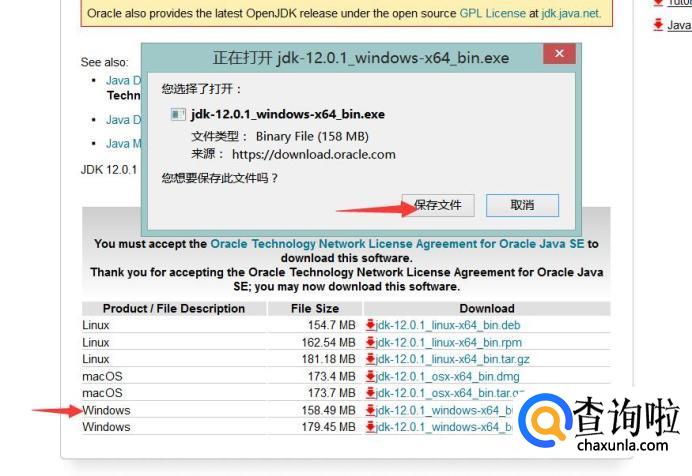This screenshot has width=692, height=476.
Task: Download the 173.7 MB macOS tar.gz file
Action: [450, 393]
